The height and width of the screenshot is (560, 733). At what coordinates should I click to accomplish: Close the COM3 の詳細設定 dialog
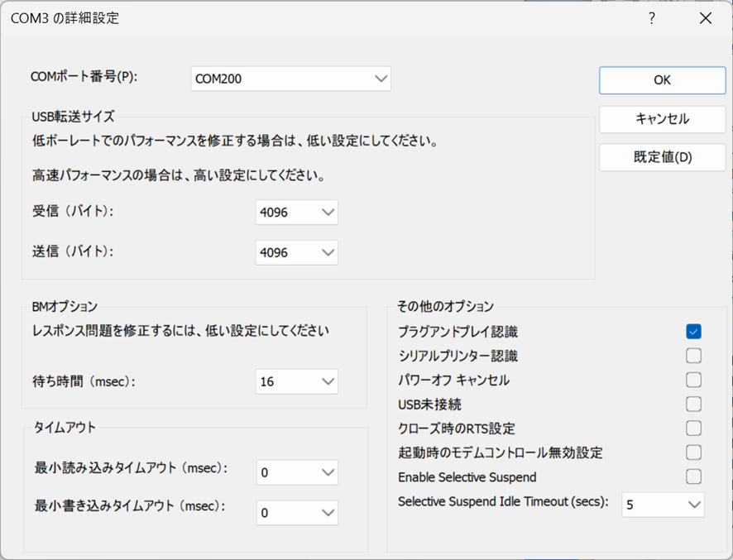705,18
